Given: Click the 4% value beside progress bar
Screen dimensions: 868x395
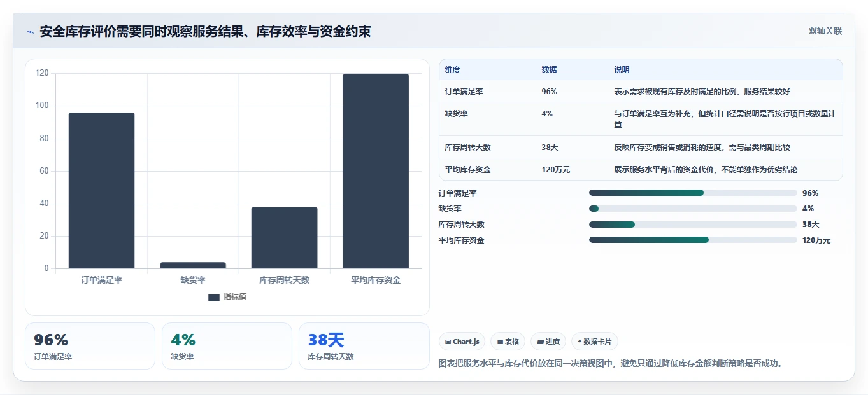Looking at the screenshot, I should 808,209.
